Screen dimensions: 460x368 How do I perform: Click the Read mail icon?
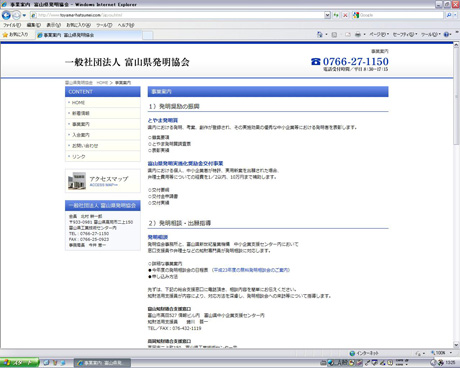tap(348, 34)
